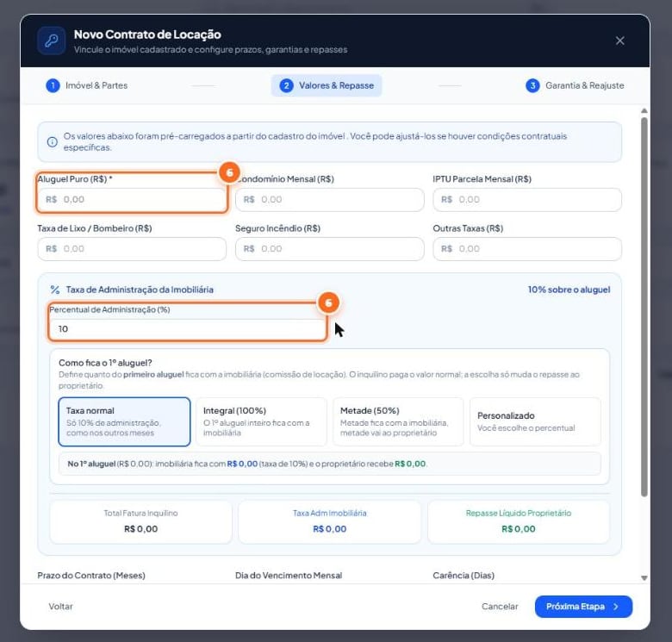Image resolution: width=672 pixels, height=642 pixels.
Task: Select the Personalizado option
Action: (535, 421)
